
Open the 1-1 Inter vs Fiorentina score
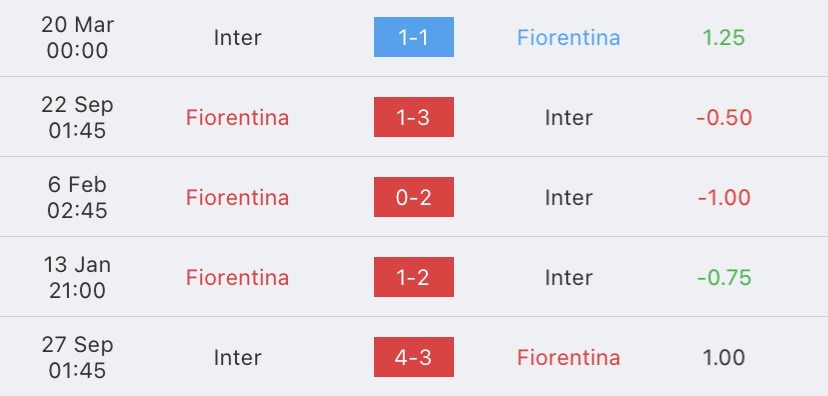coord(413,37)
